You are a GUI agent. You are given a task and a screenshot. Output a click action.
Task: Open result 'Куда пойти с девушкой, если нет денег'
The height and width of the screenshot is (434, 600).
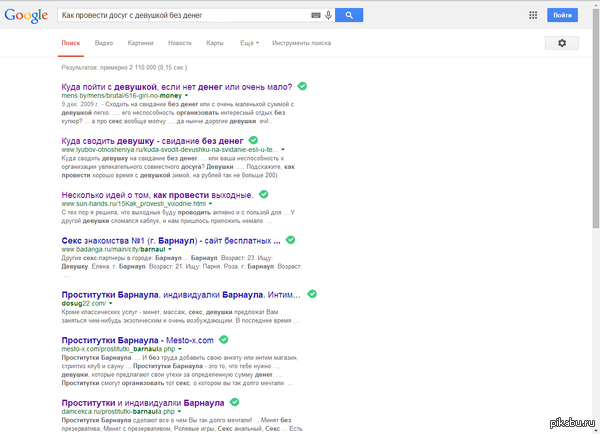click(177, 87)
